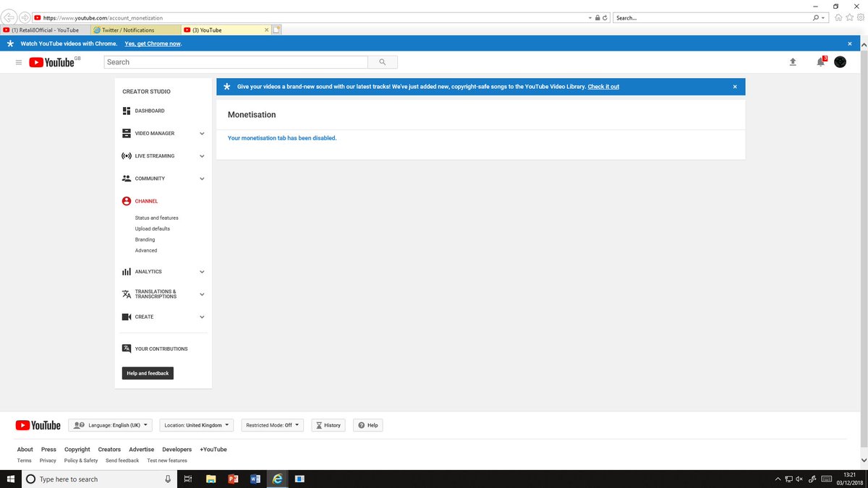
Task: Open the Language: English (UK) dropdown
Action: (x=110, y=425)
